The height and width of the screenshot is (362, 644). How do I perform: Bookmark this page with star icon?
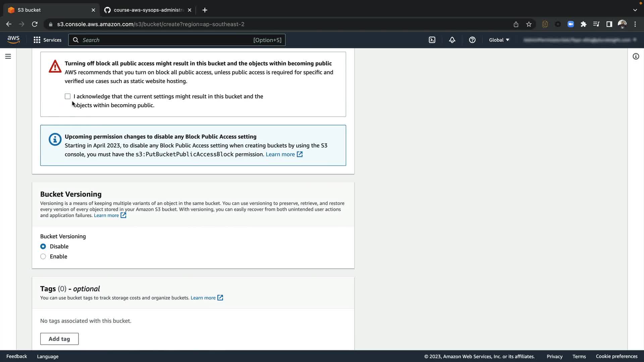tap(529, 24)
